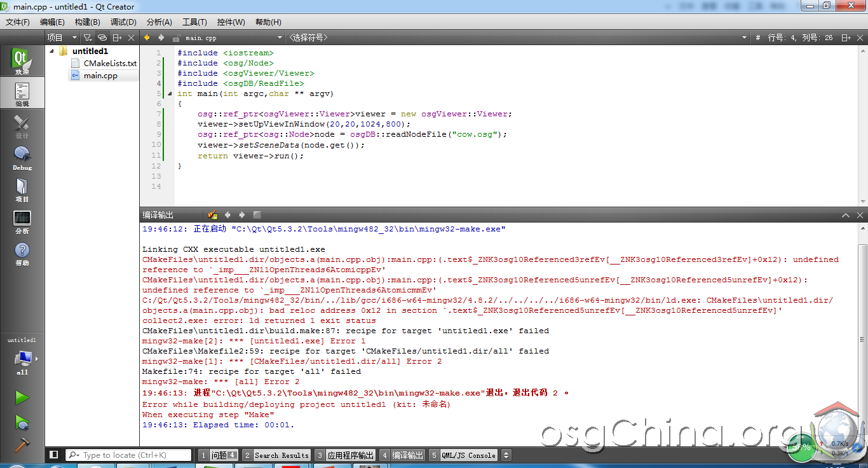This screenshot has height=468, width=868.
Task: Open the 编辑(E) menu
Action: coord(52,22)
